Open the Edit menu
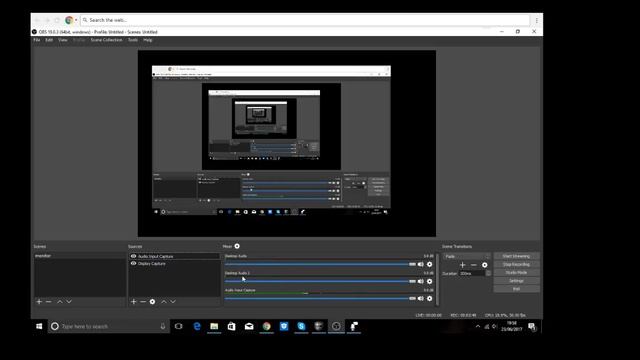 pos(49,40)
